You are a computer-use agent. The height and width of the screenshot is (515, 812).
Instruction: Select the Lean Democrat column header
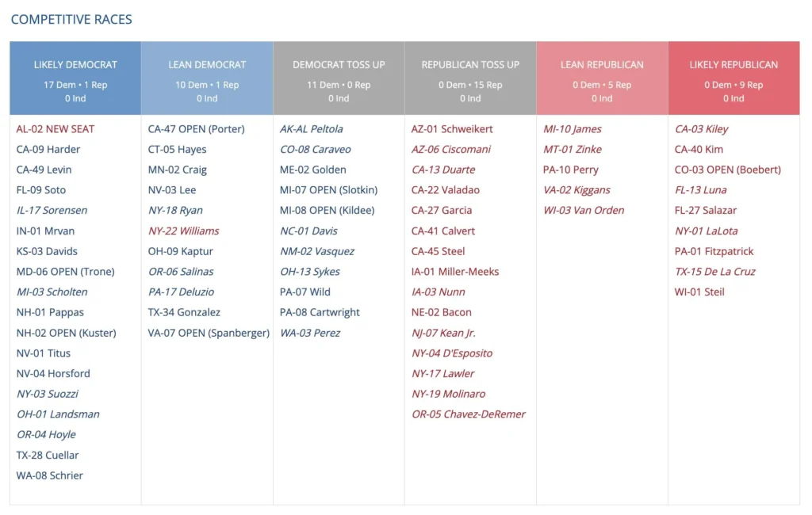click(207, 65)
